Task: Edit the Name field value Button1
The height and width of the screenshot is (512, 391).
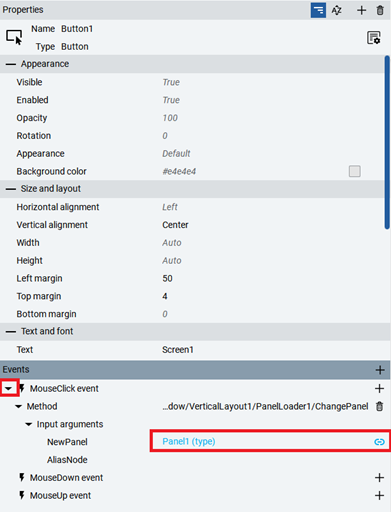Action: 77,29
